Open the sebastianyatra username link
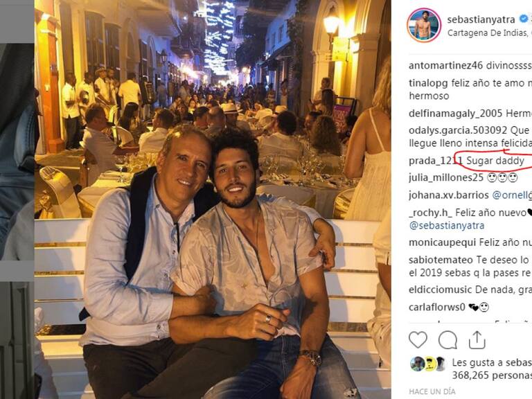532x399 pixels. tap(481, 19)
